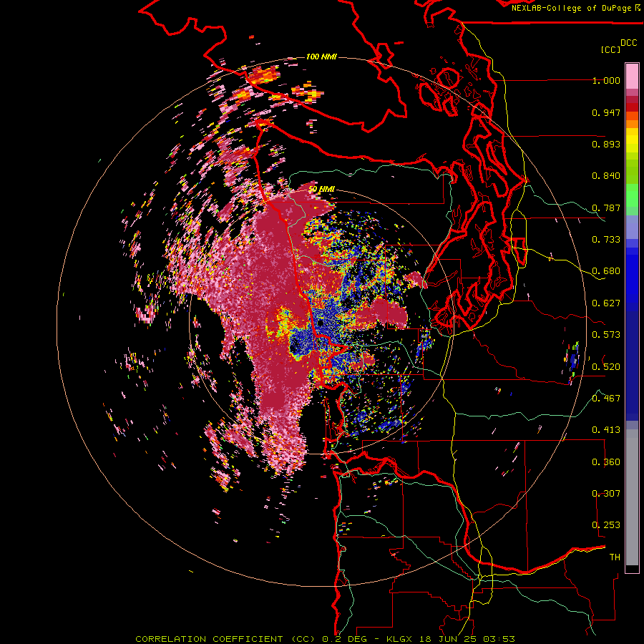Click the KLGX radar site identifier

tap(399, 639)
